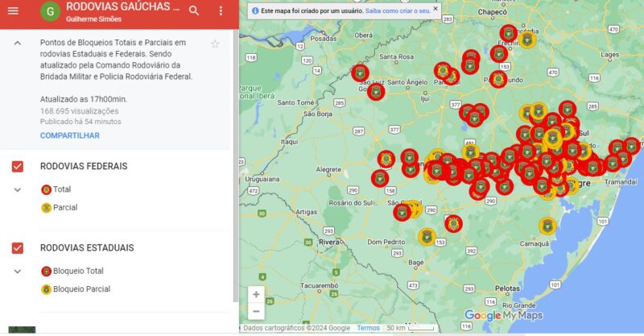The height and width of the screenshot is (336, 644).
Task: Open the Termos link below the map
Action: pyautogui.click(x=368, y=328)
